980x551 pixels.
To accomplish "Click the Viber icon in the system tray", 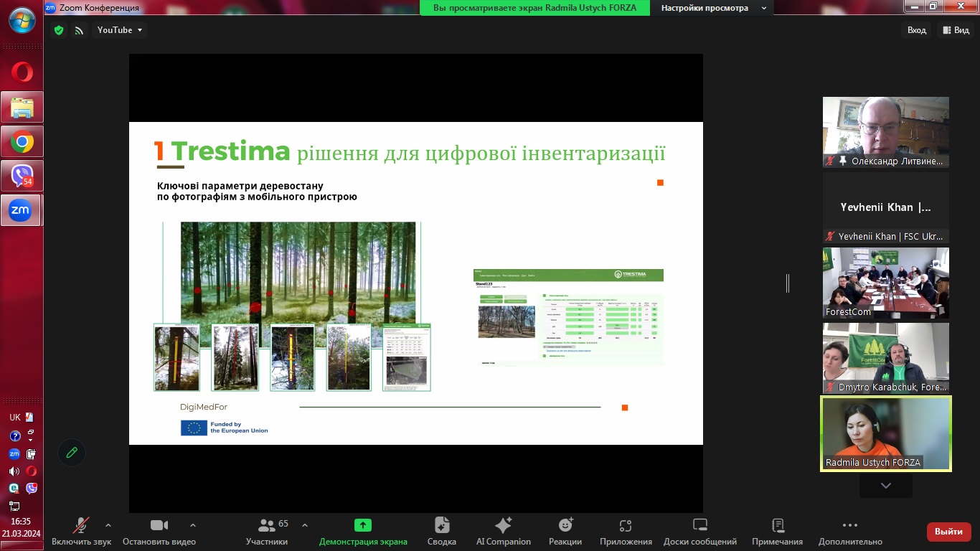I will pos(31,489).
